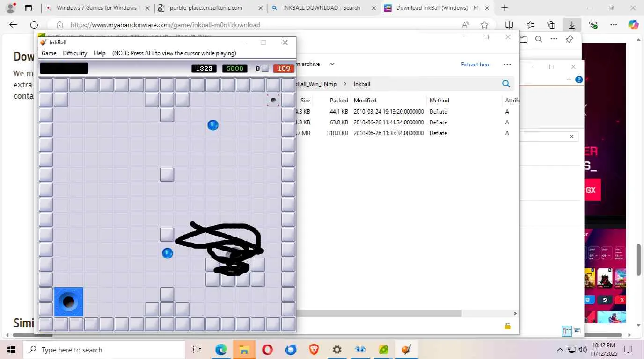Collapse the ribbon chevron beside the help icon
This screenshot has height=359, width=644.
(569, 79)
